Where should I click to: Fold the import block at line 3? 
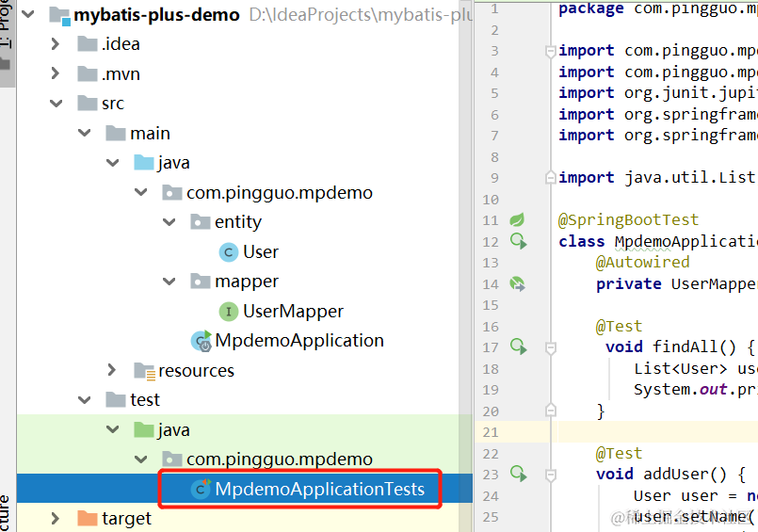click(x=550, y=51)
